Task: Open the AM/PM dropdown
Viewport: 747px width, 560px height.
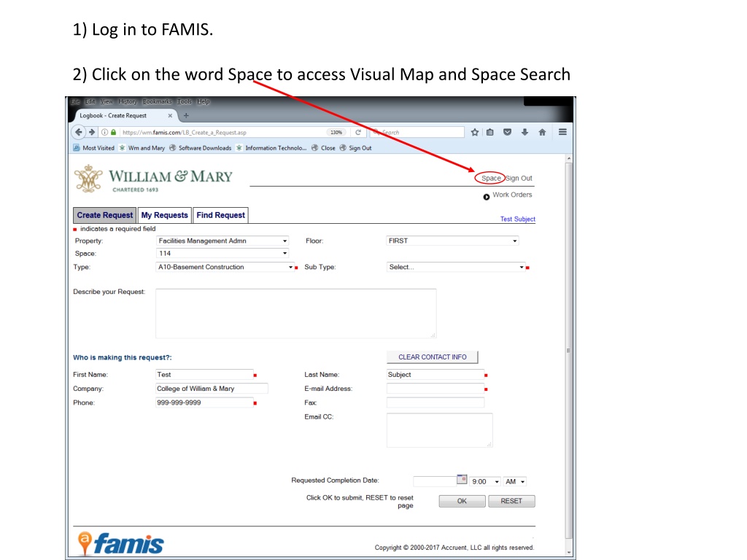Action: [x=515, y=482]
